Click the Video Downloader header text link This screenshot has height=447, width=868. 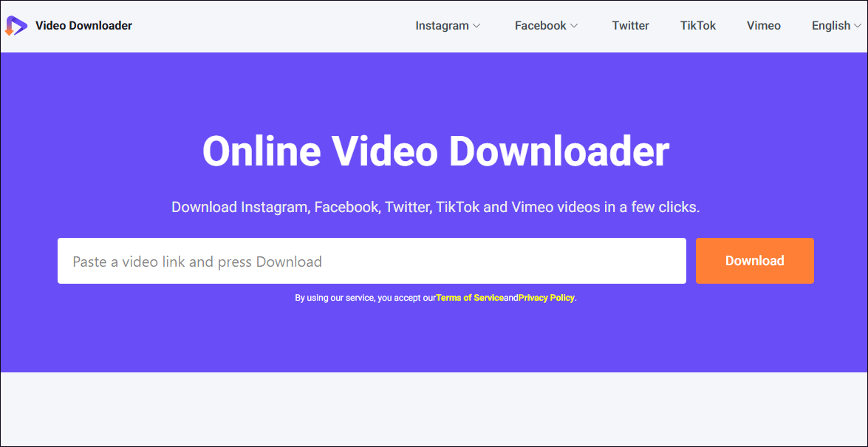point(83,25)
